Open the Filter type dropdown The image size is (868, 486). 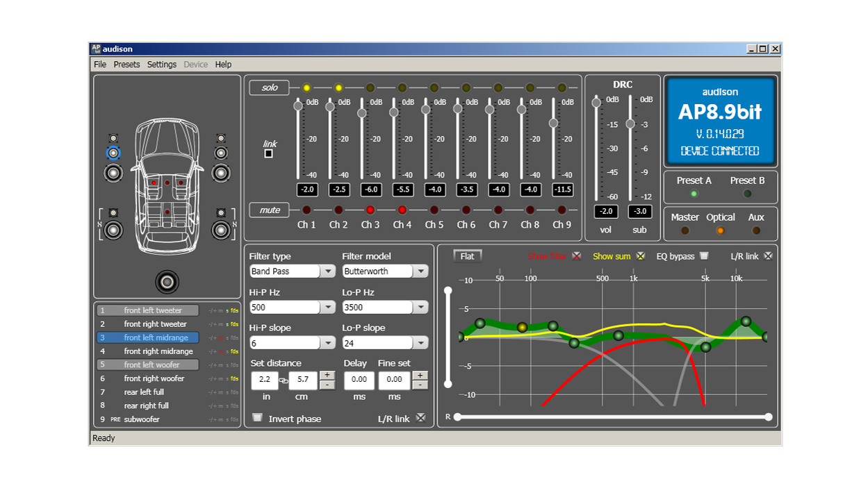point(328,271)
